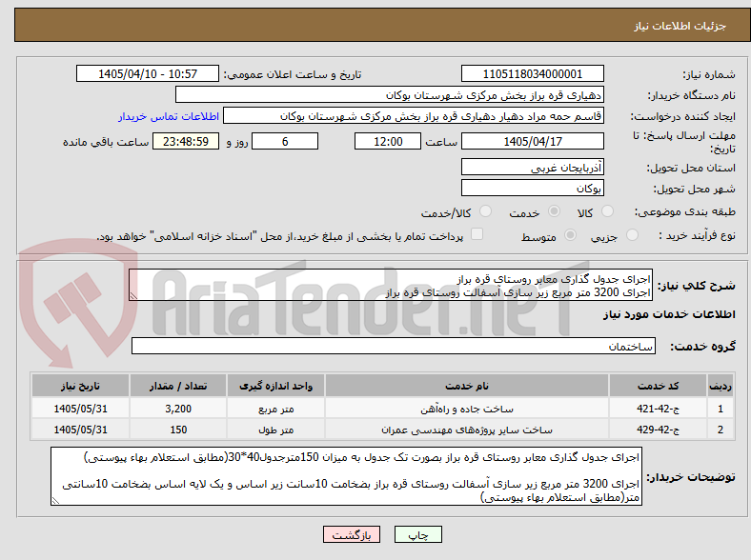Select the خدمت radio button
This screenshot has height=560, width=751.
(554, 211)
